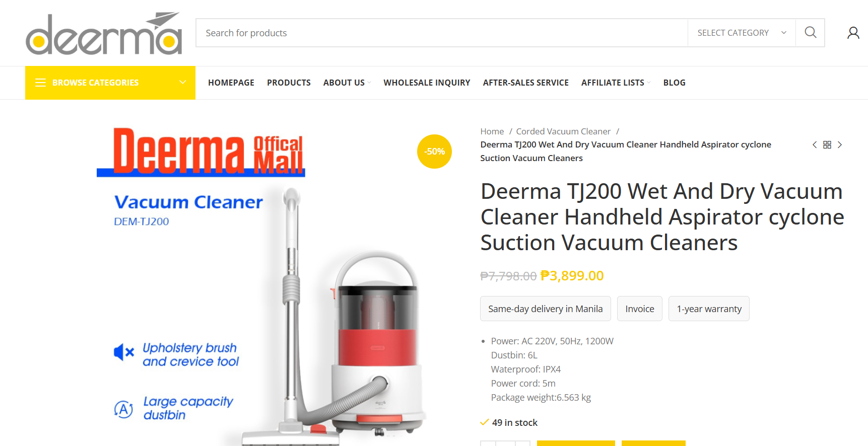
Task: Open the Blog page
Action: pos(674,83)
